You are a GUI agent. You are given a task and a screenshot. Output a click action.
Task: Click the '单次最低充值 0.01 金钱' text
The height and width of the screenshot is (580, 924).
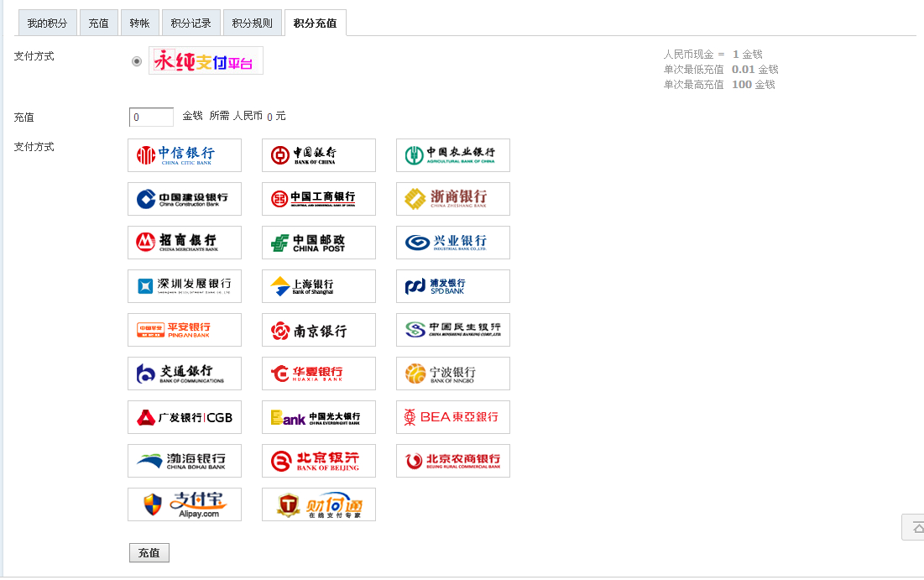coord(721,70)
